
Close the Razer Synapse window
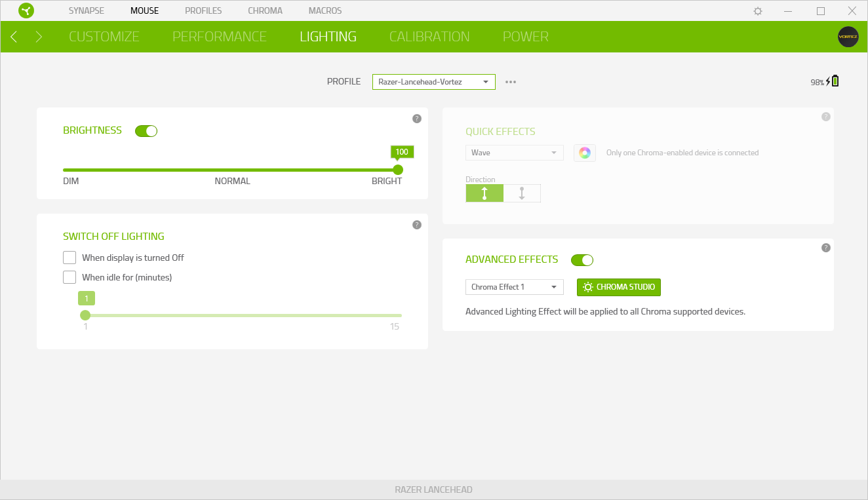tap(852, 11)
